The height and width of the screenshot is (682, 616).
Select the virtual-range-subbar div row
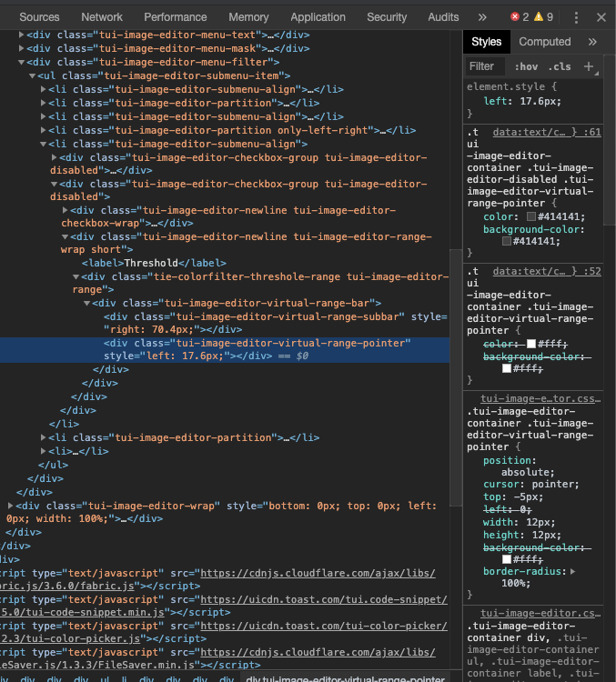pyautogui.click(x=275, y=323)
